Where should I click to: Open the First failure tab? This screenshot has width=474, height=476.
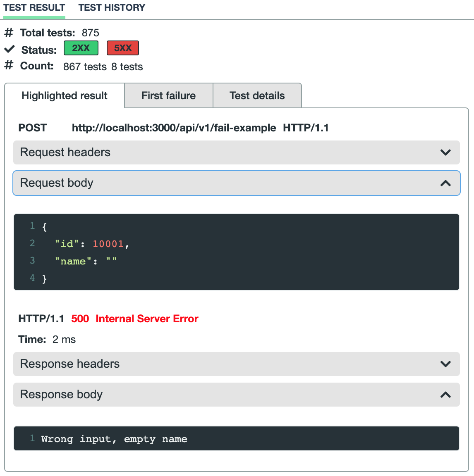(x=168, y=95)
